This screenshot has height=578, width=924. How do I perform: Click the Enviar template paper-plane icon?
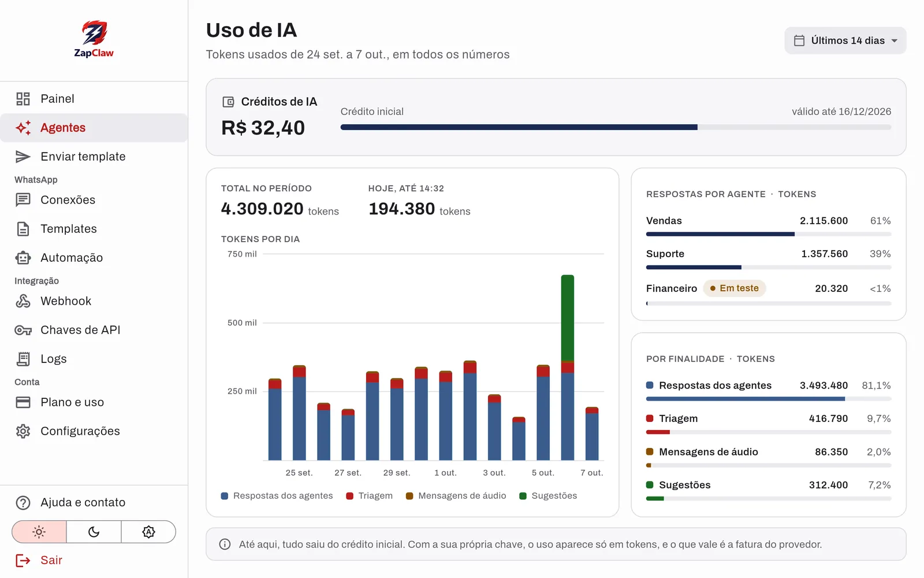point(23,157)
